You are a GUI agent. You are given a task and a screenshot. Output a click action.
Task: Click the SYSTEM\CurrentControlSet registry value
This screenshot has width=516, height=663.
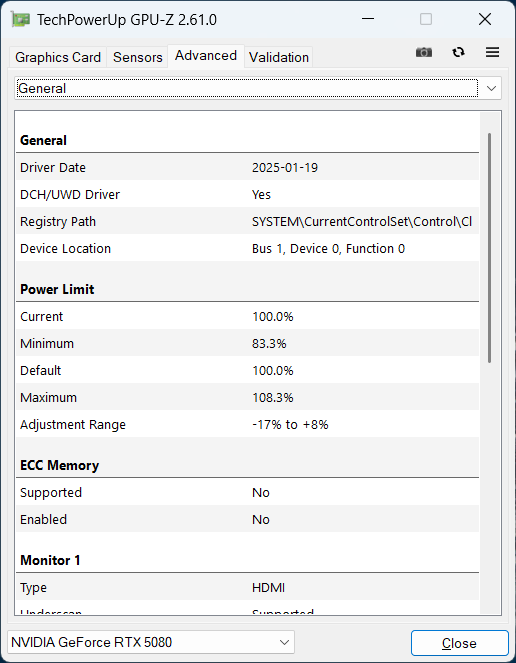click(x=362, y=222)
